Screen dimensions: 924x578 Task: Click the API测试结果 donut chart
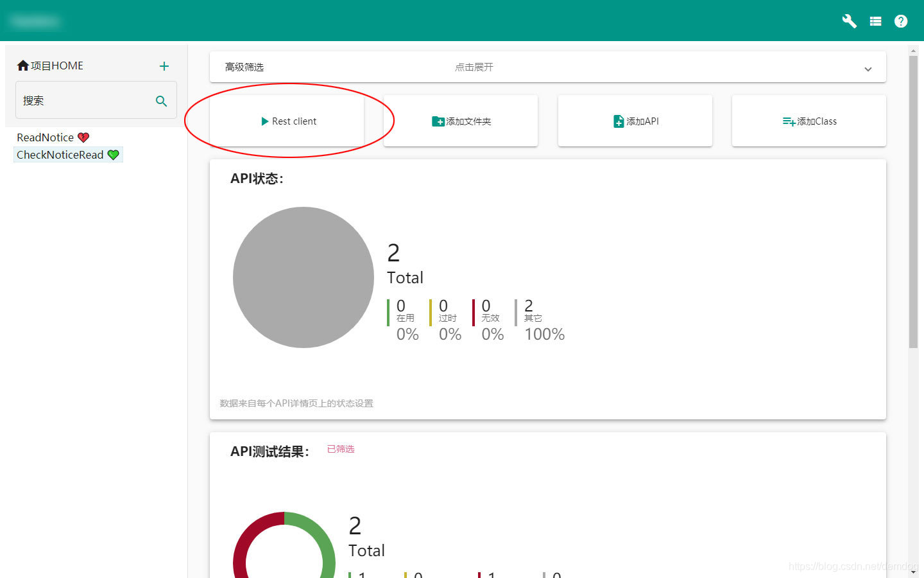(x=284, y=545)
